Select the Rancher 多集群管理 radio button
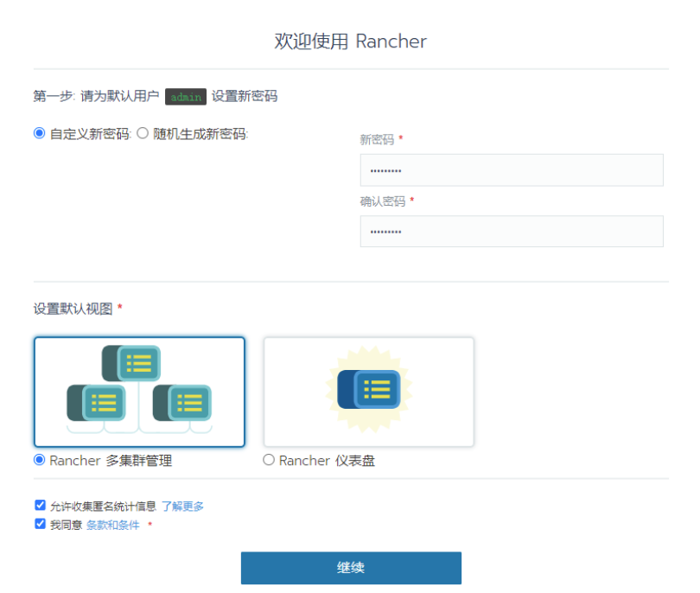 [x=39, y=460]
